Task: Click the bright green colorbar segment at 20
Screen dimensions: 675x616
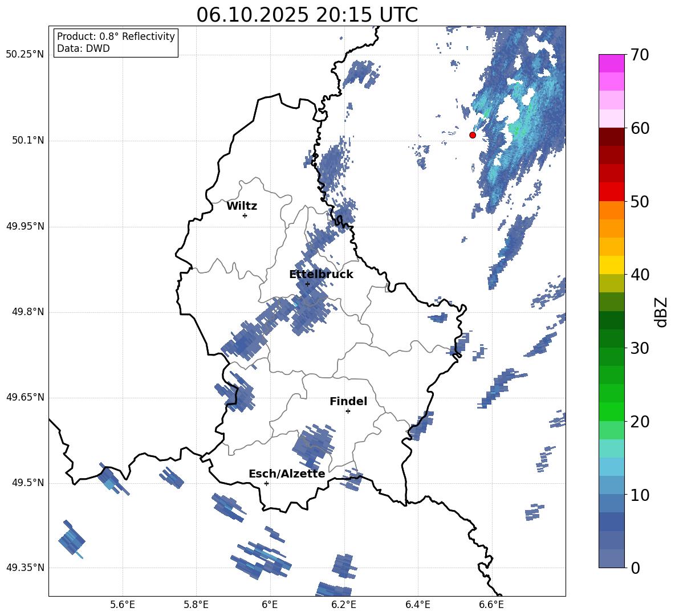Action: (612, 412)
